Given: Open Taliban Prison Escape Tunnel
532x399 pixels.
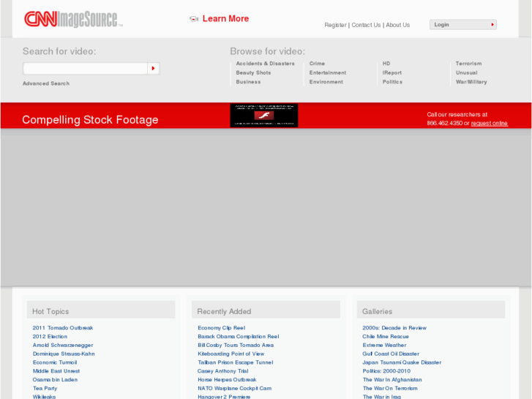Looking at the screenshot, I should click(x=236, y=362).
